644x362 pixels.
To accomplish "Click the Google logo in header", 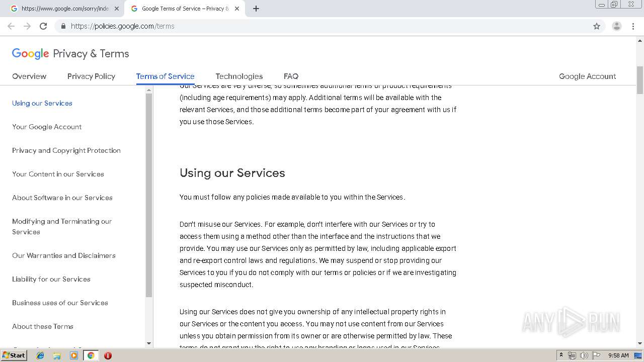I will 30,54.
